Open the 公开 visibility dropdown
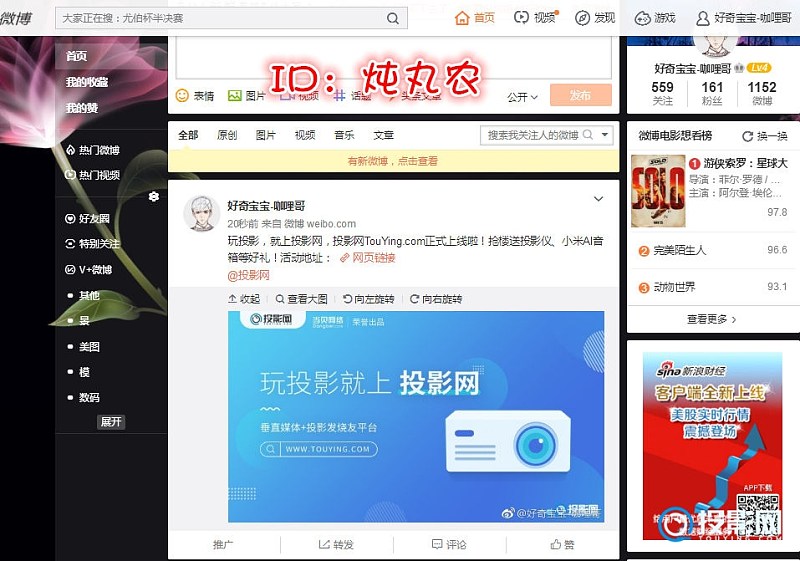This screenshot has height=561, width=800. click(522, 97)
